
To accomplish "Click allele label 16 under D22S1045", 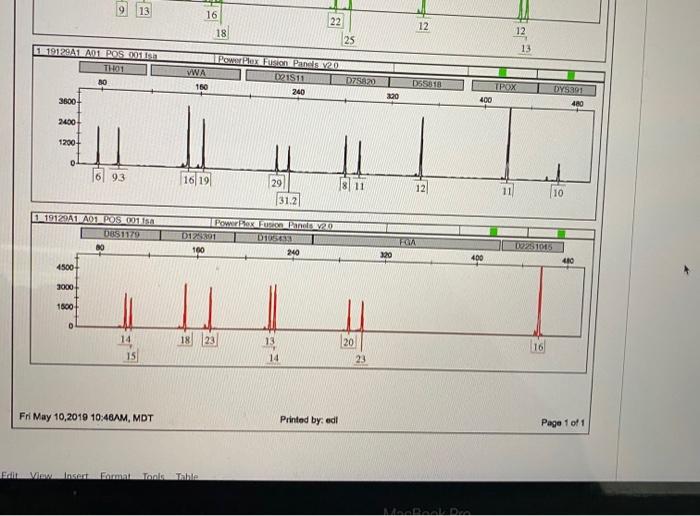I will pyautogui.click(x=538, y=347).
